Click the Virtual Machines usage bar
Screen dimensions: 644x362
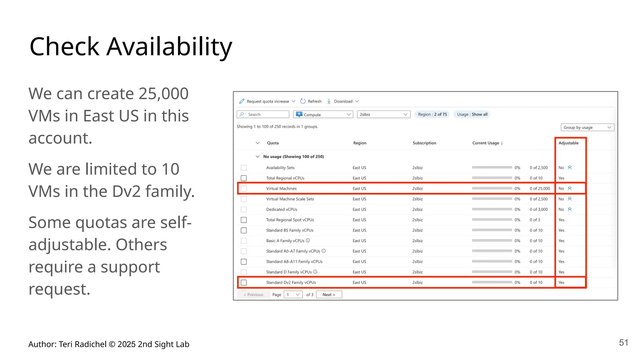tap(492, 189)
